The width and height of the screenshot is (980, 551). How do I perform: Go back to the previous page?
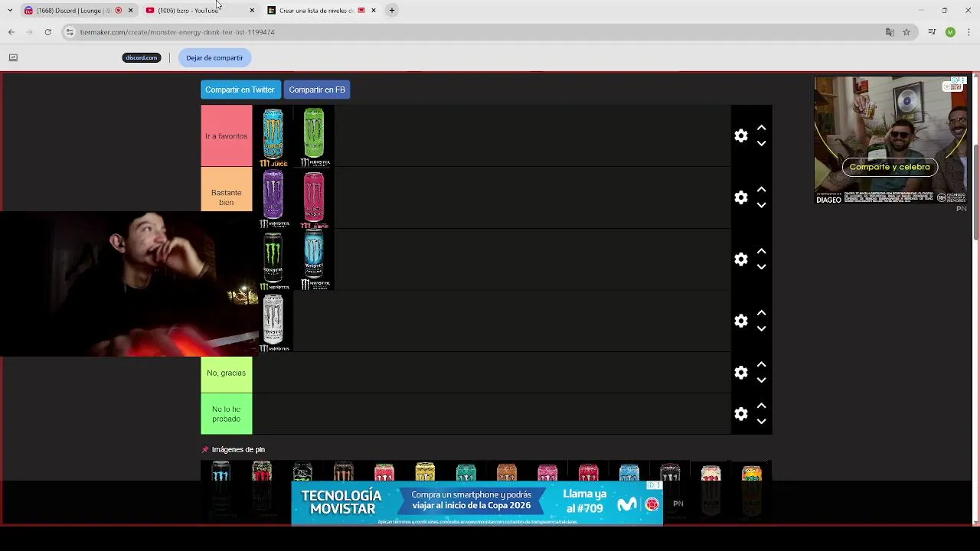[x=11, y=32]
